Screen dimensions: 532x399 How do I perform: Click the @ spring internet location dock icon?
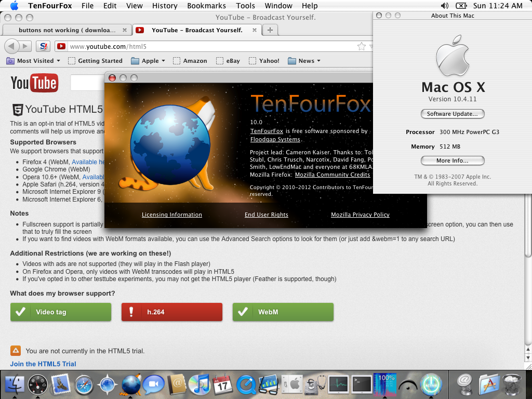click(465, 384)
